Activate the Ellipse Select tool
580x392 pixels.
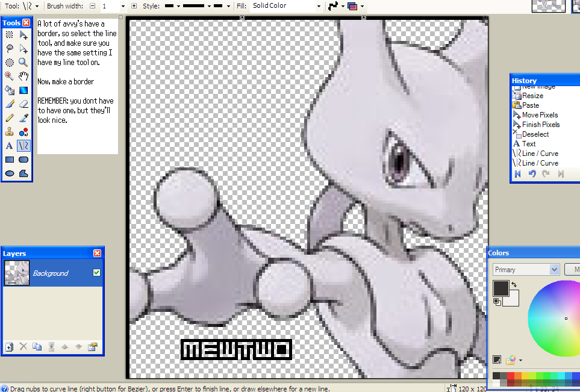9,63
